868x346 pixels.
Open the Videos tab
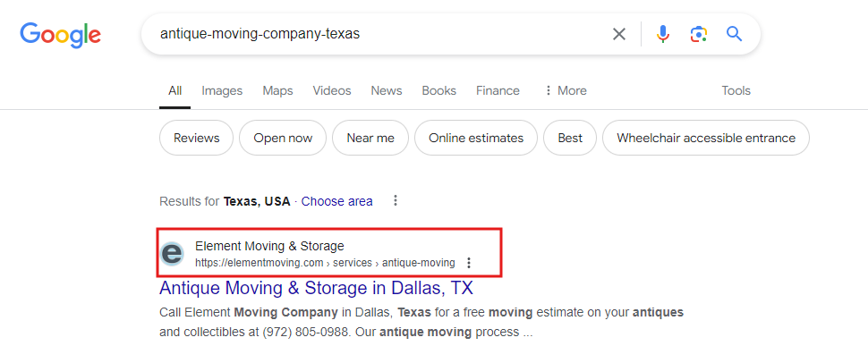(332, 90)
